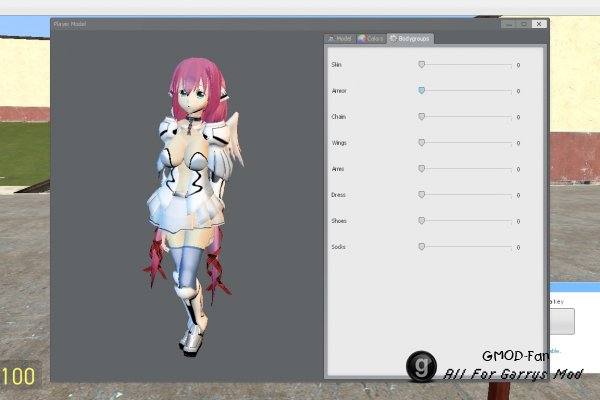Image resolution: width=600 pixels, height=400 pixels.
Task: Maximize the Player Model window
Action: tap(524, 24)
